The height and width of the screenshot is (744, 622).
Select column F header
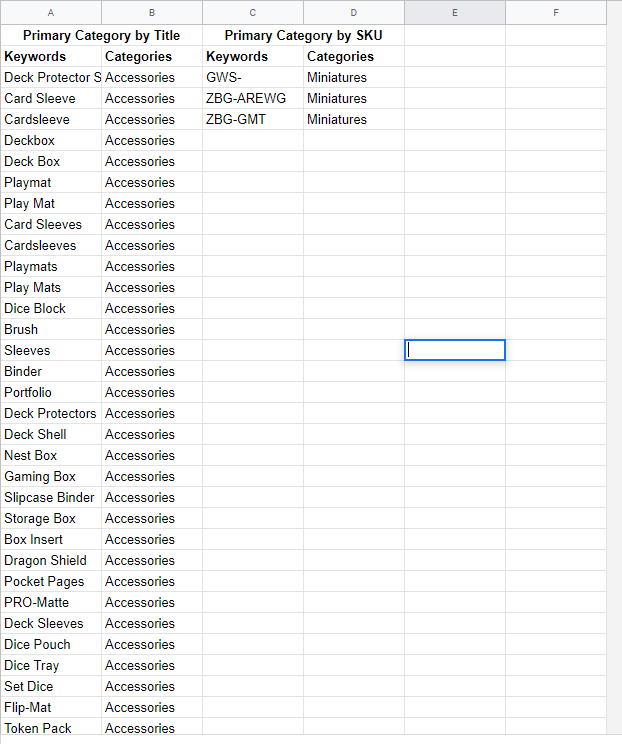pyautogui.click(x=556, y=13)
